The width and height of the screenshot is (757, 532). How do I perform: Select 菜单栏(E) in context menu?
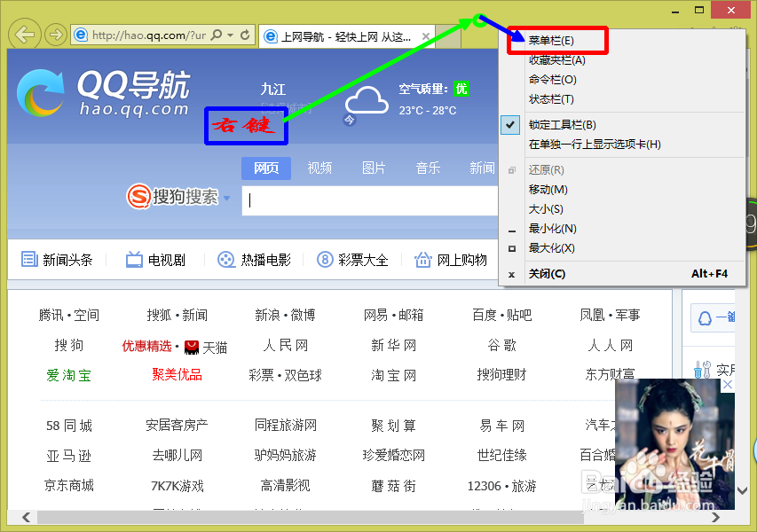(x=551, y=41)
